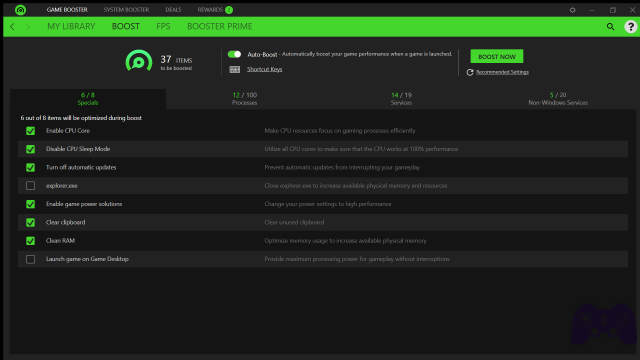Click the Razer Cortex logo icon
The width and height of the screenshot is (640, 360).
(x=20, y=9)
